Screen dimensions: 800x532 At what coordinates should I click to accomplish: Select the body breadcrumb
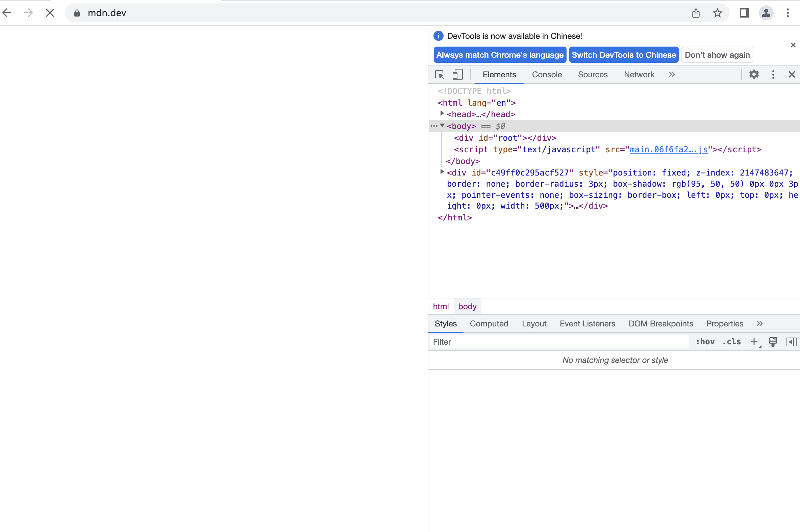pyautogui.click(x=467, y=306)
